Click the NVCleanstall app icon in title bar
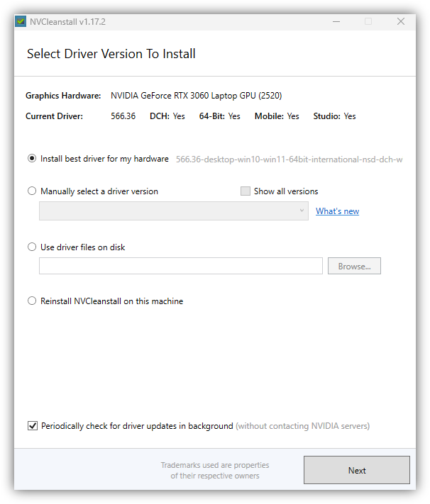Screen dimensions: 430x504 coord(21,21)
